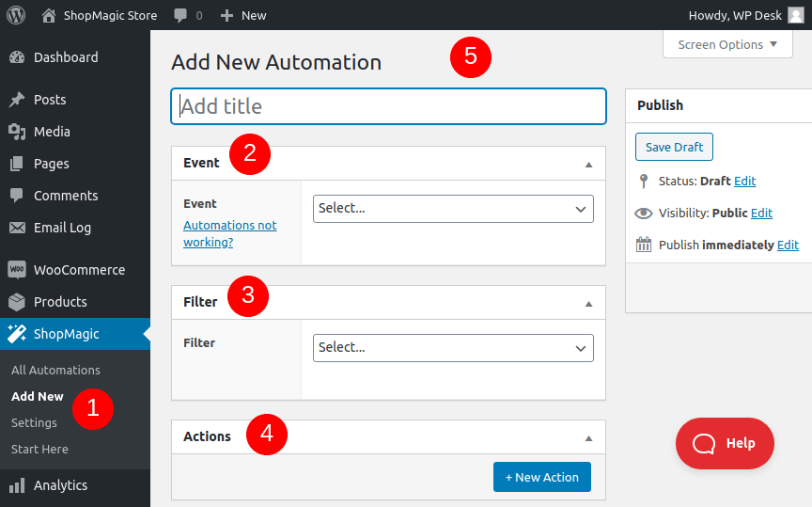Click the Visibility eye icon
The image size is (812, 507).
point(644,214)
